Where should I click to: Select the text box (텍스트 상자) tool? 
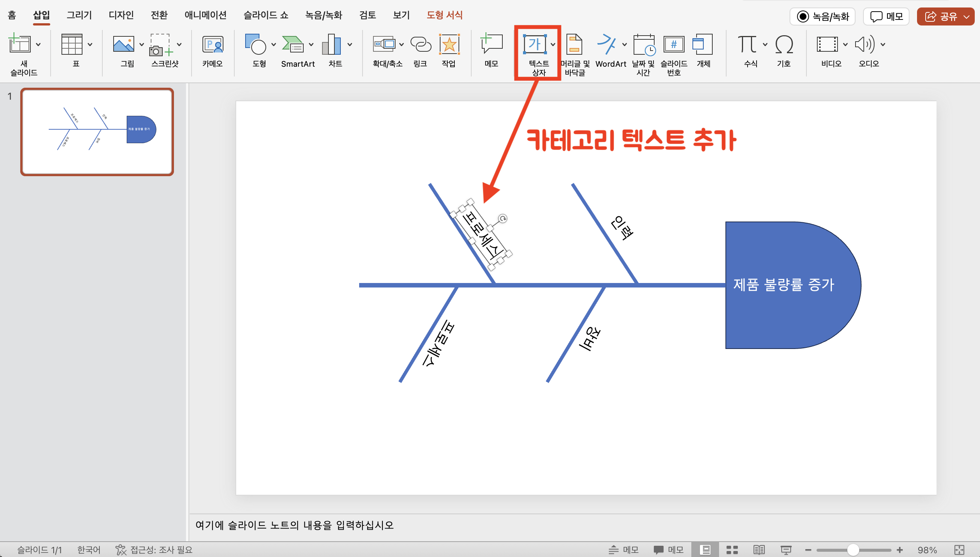(x=534, y=43)
